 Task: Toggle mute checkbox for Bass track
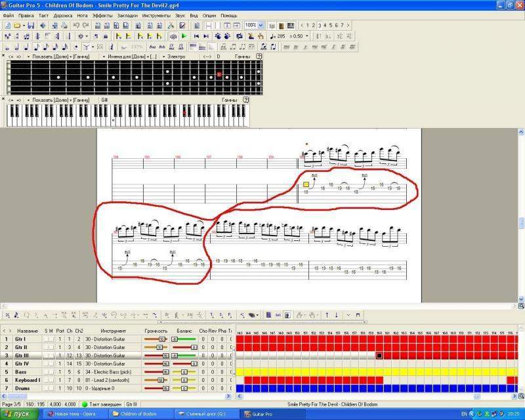(x=51, y=371)
